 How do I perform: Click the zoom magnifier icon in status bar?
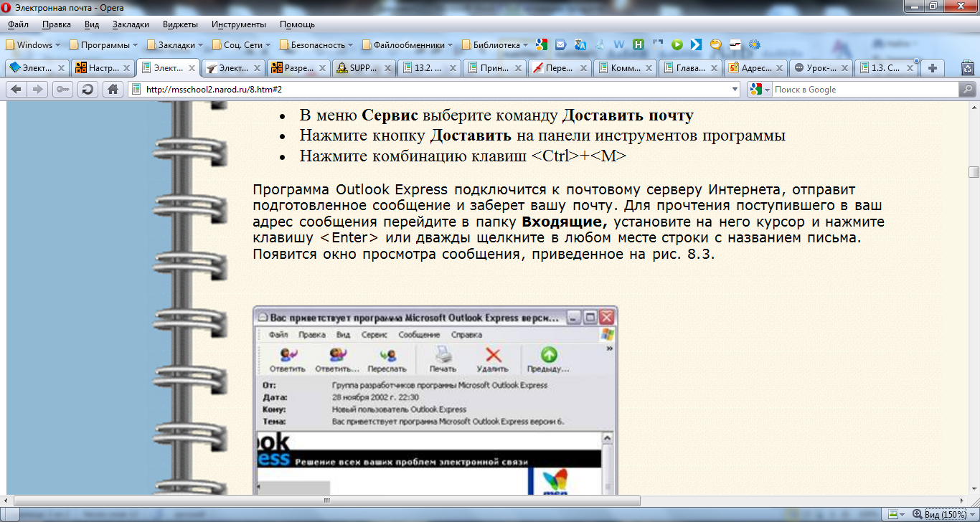point(918,515)
